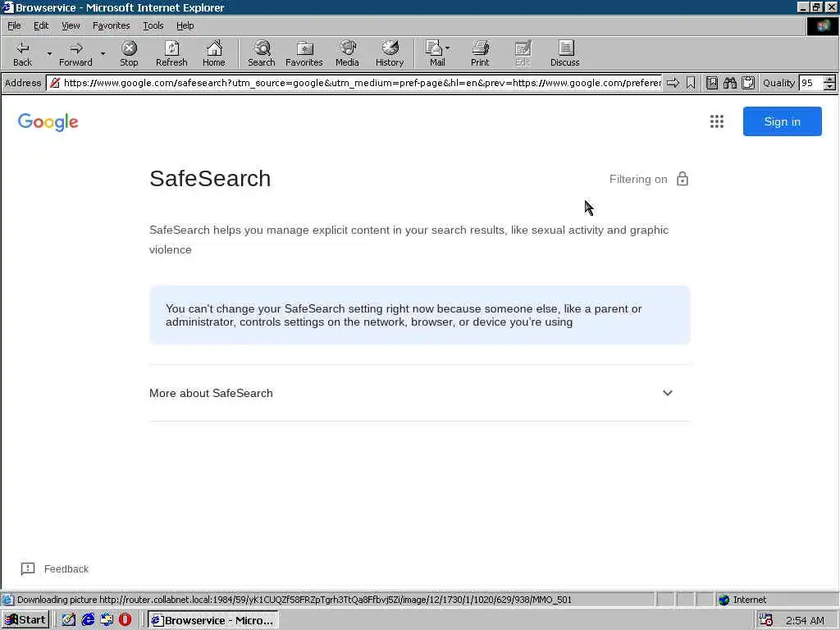Open the View menu

tap(71, 25)
